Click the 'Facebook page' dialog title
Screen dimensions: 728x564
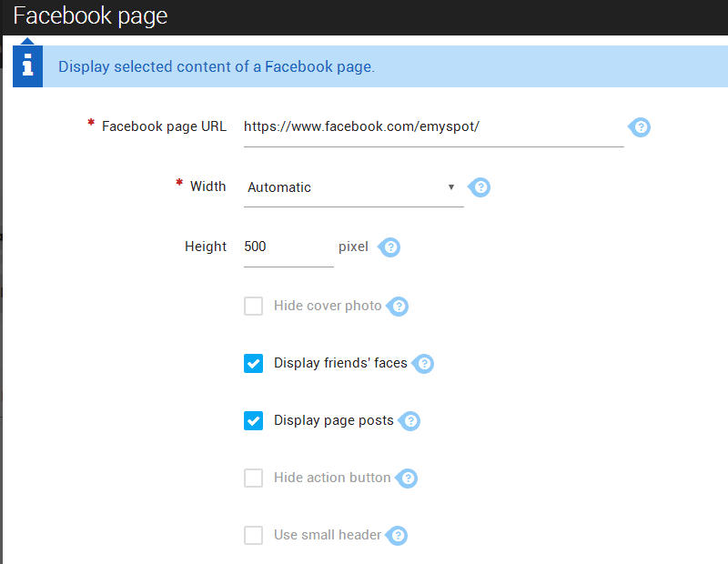(x=90, y=16)
